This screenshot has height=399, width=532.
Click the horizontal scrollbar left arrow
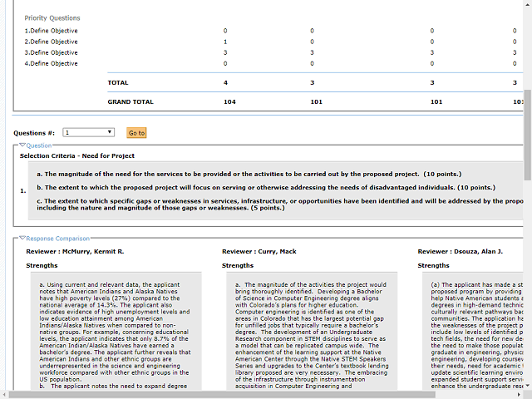tap(5, 393)
